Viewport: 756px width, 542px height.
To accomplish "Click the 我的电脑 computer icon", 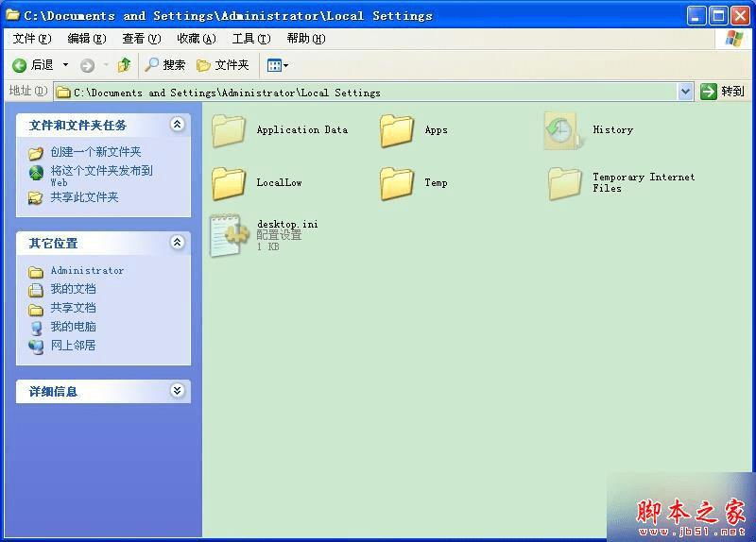I will [36, 328].
